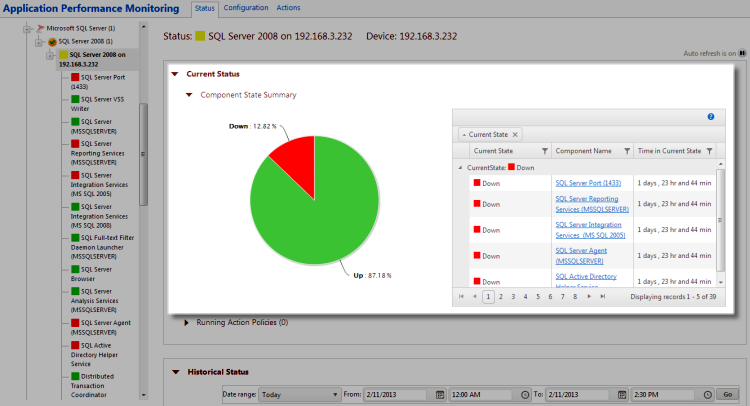Toggle the Auto refresh pause control
Screen dimensions: 750x406
(741, 52)
